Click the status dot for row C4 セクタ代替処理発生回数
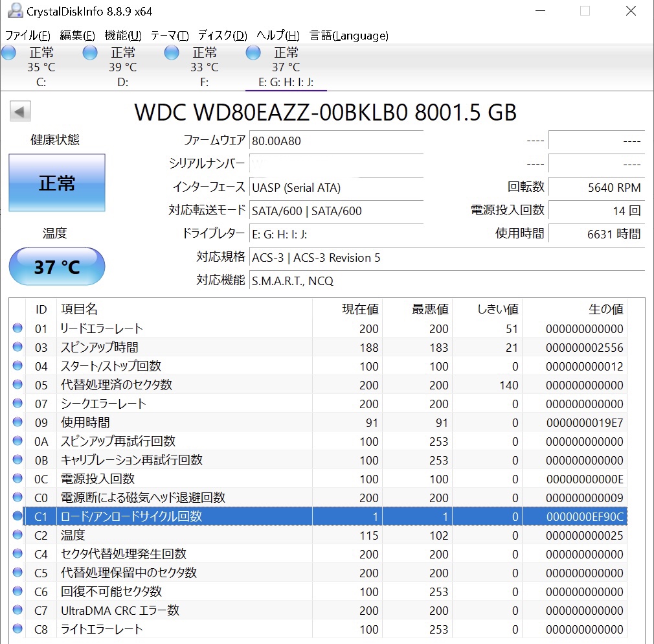 [17, 553]
